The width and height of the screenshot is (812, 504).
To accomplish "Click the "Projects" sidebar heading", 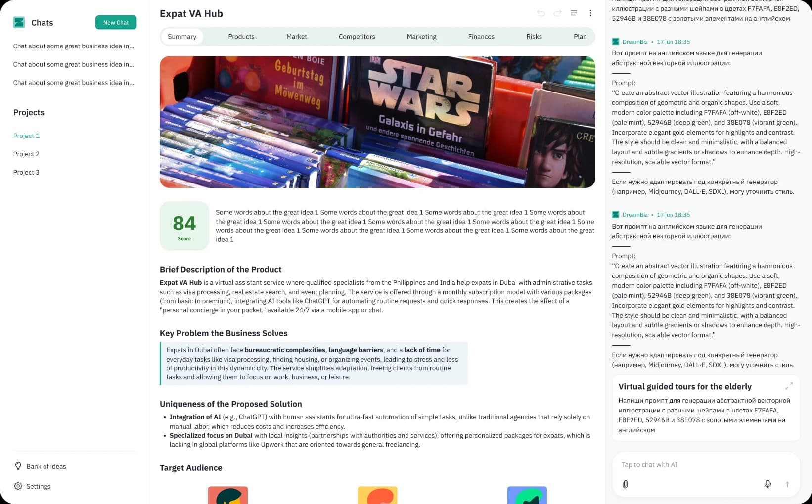I will pyautogui.click(x=29, y=113).
